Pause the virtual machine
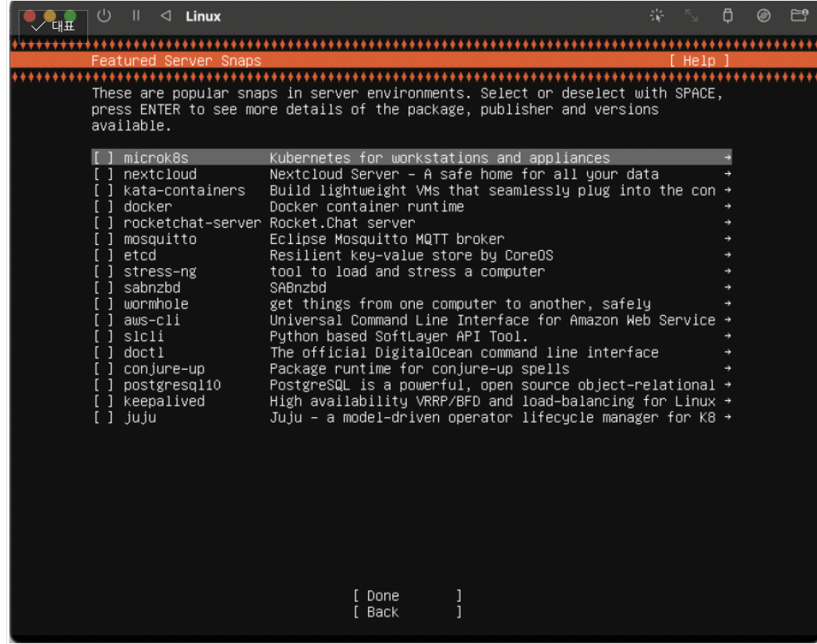Viewport: 817px width, 644px height. coord(136,16)
